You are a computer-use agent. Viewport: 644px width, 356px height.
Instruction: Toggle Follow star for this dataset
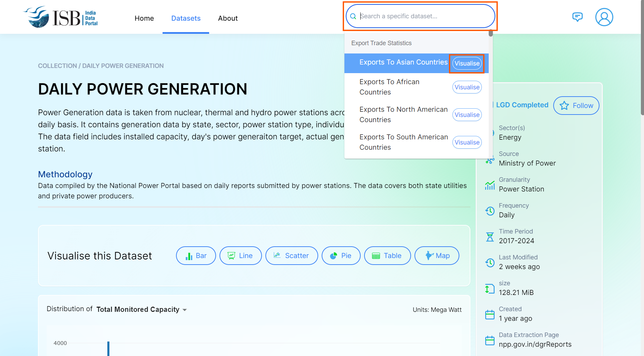tap(576, 106)
